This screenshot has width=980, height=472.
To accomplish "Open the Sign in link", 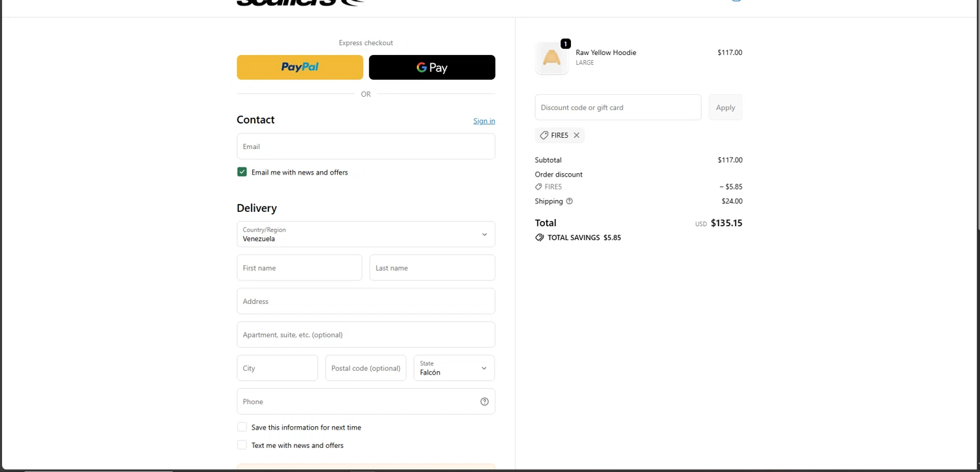I will point(484,121).
